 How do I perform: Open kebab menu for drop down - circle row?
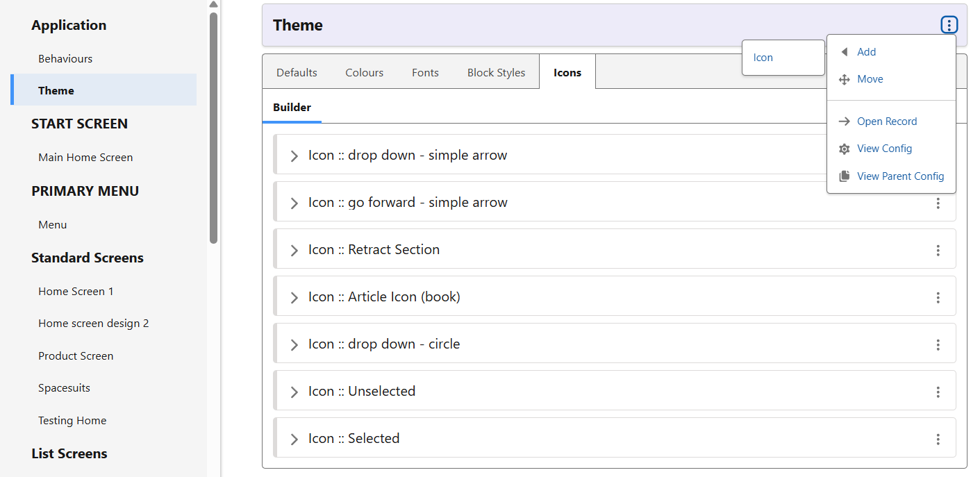(x=938, y=345)
